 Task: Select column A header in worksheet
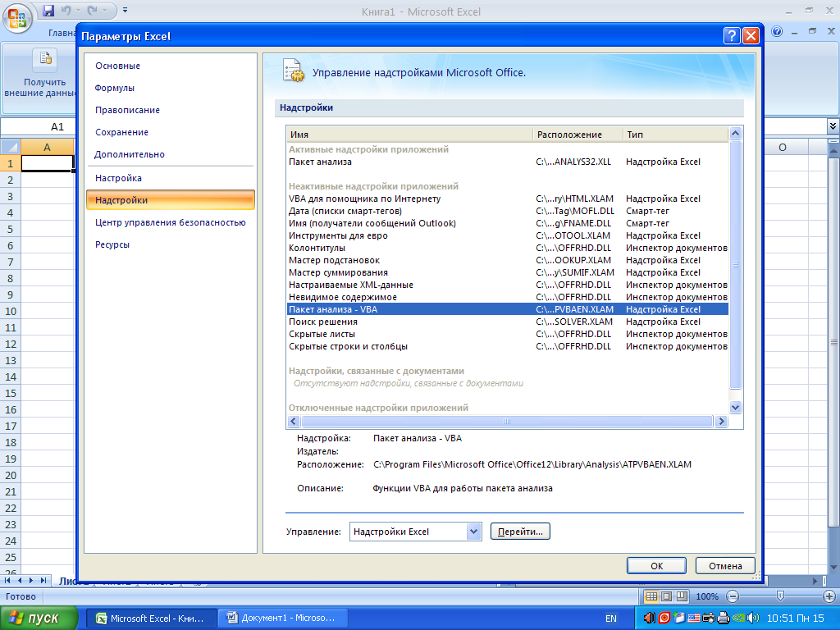[47, 147]
